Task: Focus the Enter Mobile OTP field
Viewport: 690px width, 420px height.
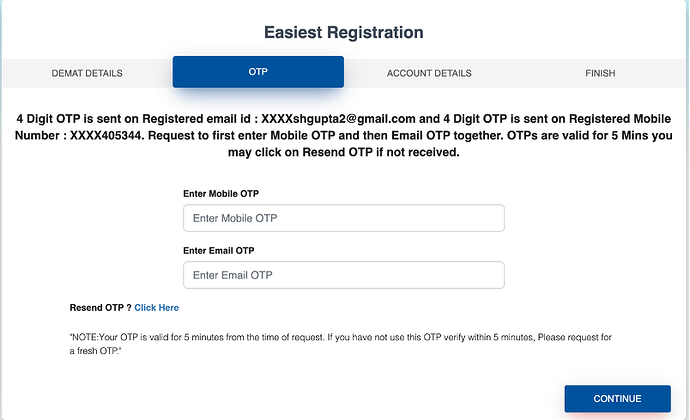Action: click(343, 218)
